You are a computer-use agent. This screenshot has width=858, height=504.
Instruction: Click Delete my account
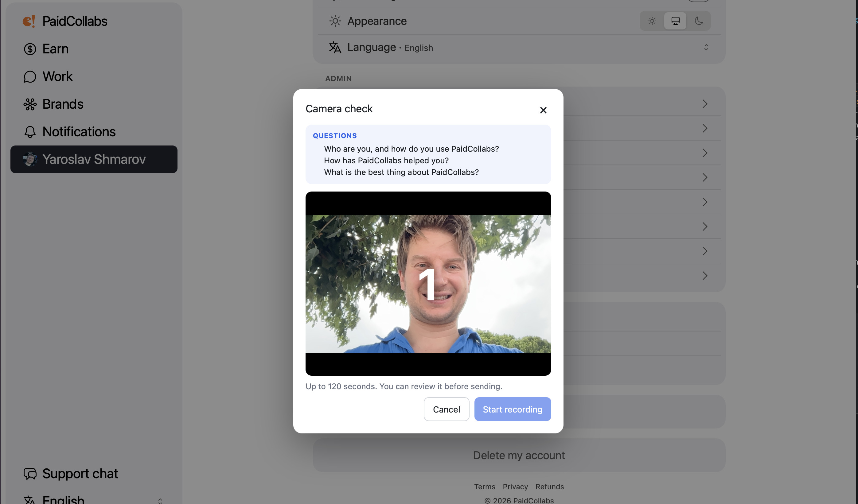pyautogui.click(x=519, y=455)
